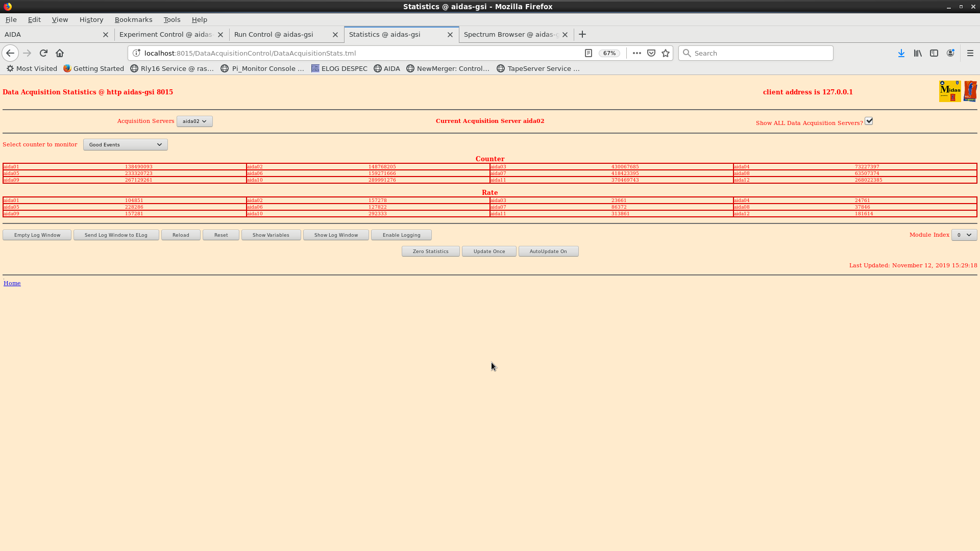Toggle reader view icon in the address bar
The image size is (980, 551).
[x=588, y=53]
